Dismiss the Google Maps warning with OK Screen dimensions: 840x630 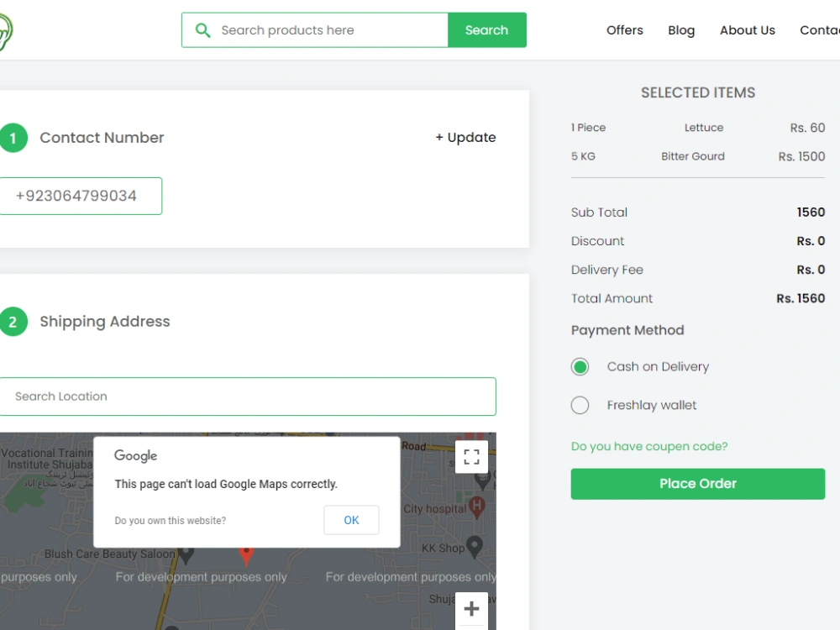tap(351, 520)
